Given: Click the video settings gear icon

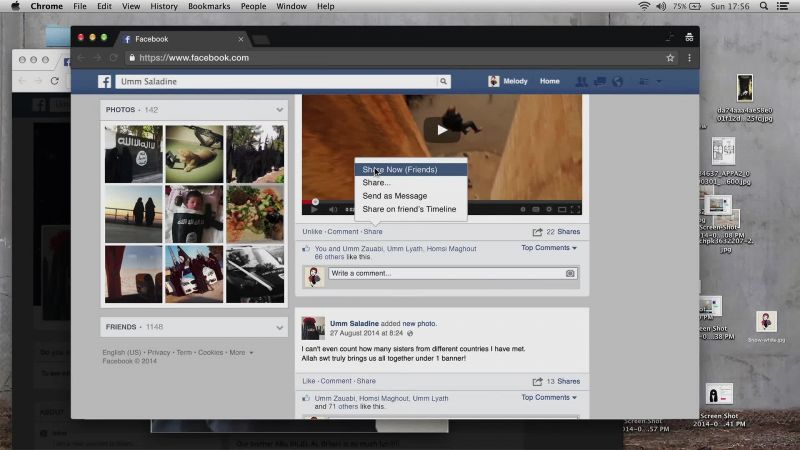Looking at the screenshot, I should pyautogui.click(x=548, y=210).
